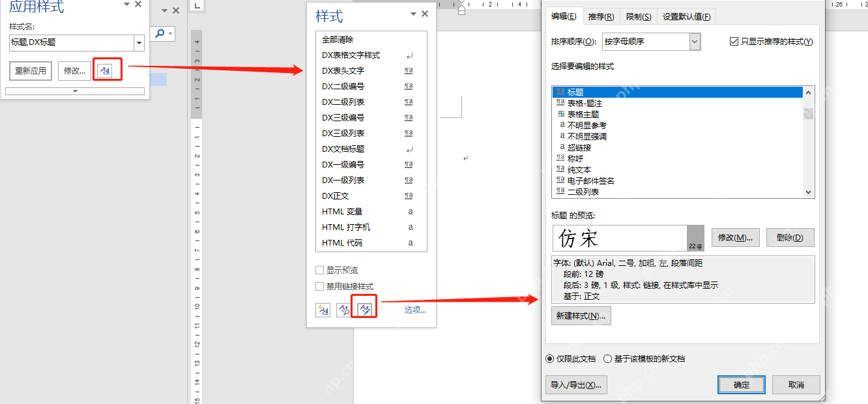Open background pane options arrow beside its close
This screenshot has height=404, width=868.
click(164, 11)
